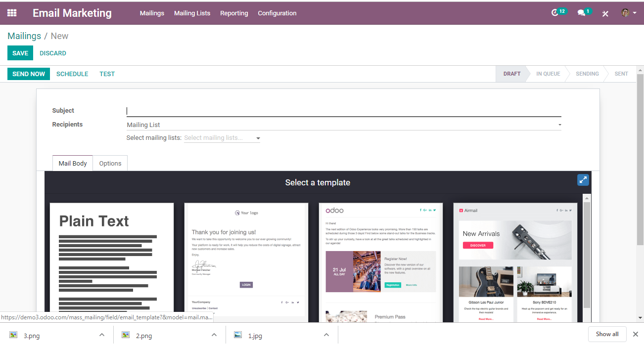This screenshot has height=346, width=644.
Task: Select the Plain Text email template
Action: (111, 257)
